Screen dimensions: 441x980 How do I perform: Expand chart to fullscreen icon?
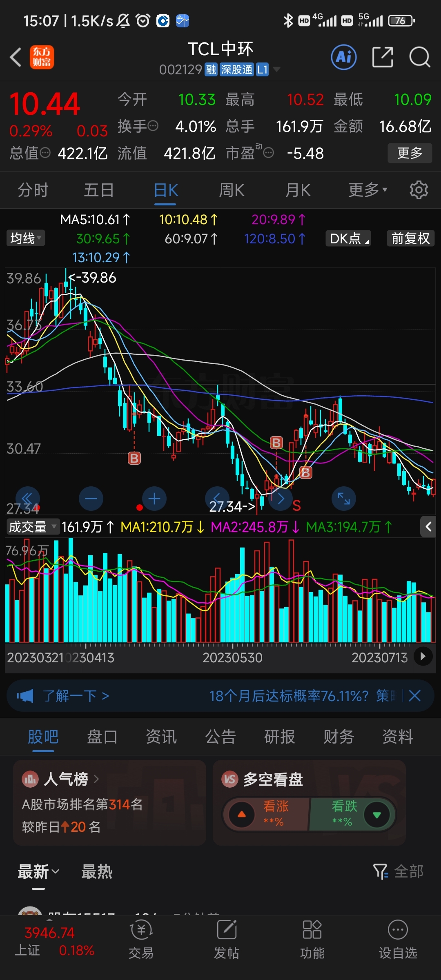pyautogui.click(x=344, y=499)
